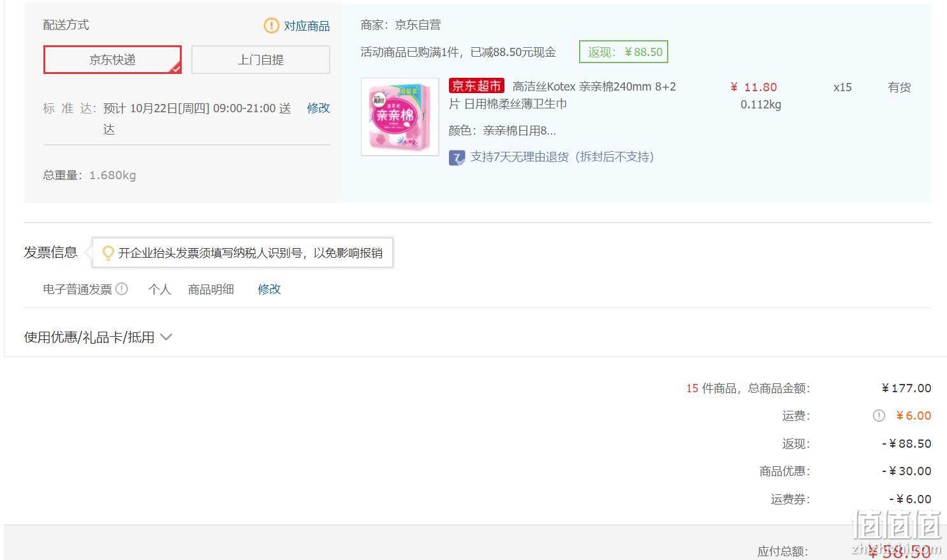
Task: Click total weight 1.680kg text
Action: coord(89,175)
